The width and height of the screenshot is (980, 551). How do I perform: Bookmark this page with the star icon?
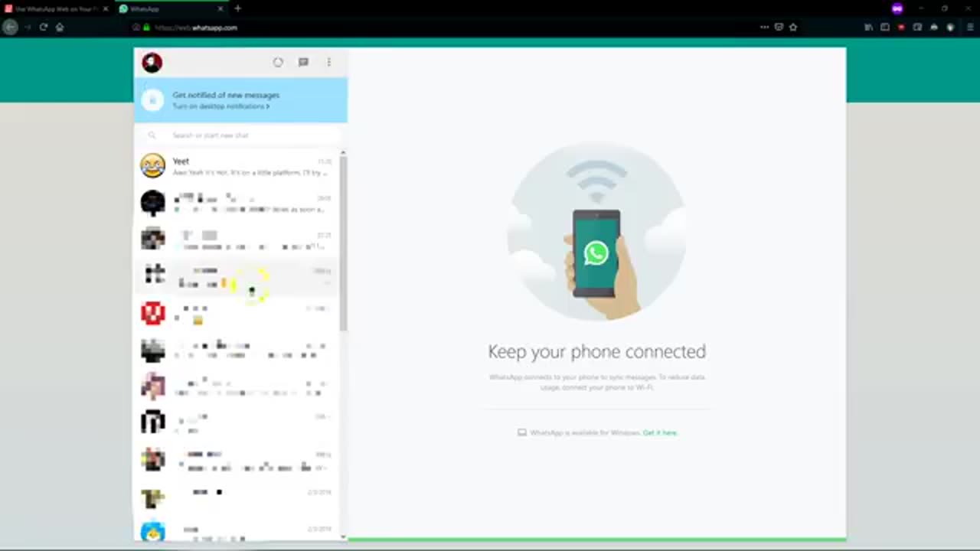point(793,27)
